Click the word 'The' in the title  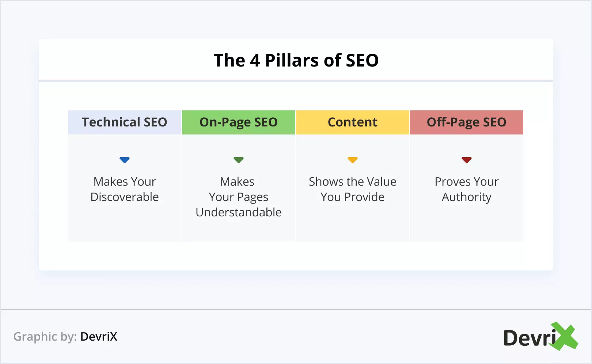229,60
